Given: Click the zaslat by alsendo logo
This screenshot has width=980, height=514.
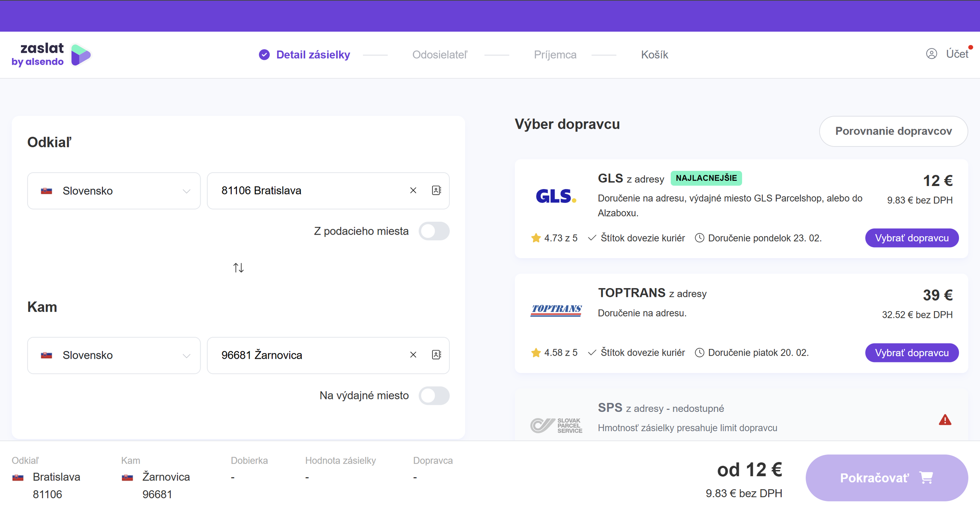Looking at the screenshot, I should tap(51, 54).
